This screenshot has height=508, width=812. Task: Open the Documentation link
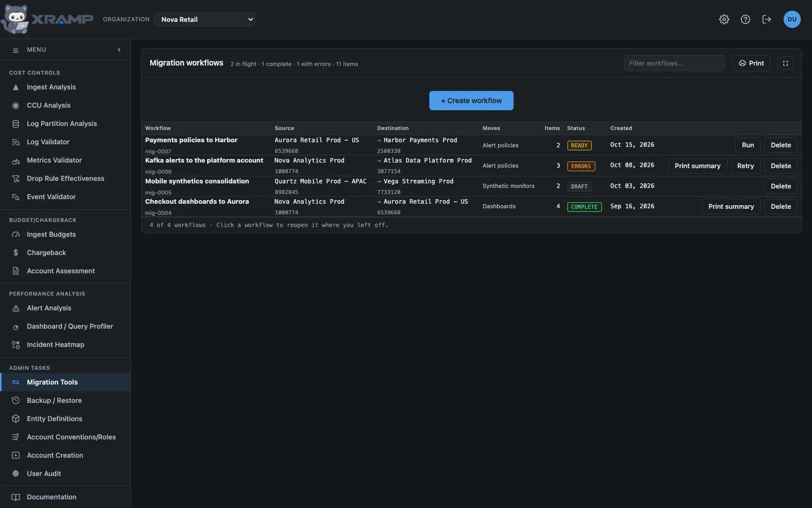click(65, 497)
